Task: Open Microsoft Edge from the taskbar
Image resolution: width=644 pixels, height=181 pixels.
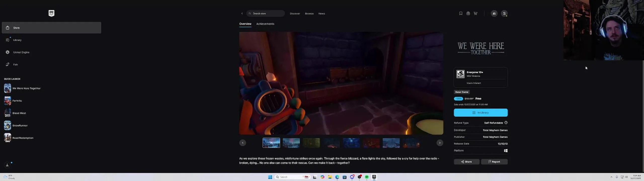Action: [337, 177]
